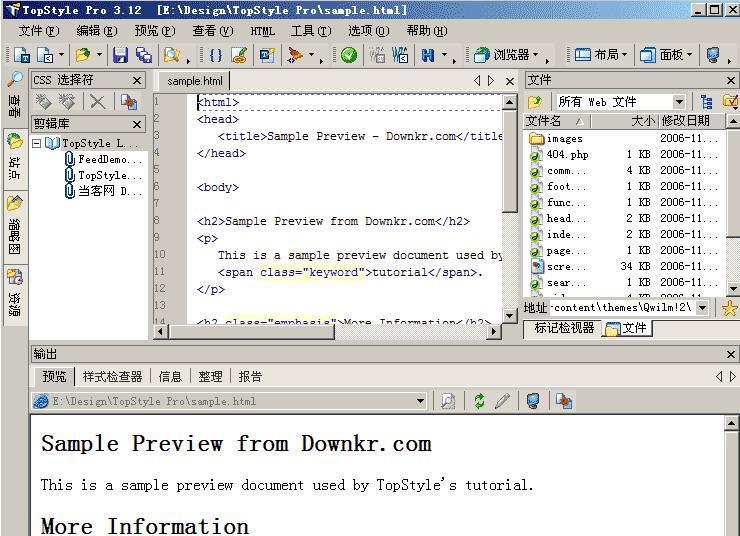The width and height of the screenshot is (740, 536).
Task: Click the save all files icon
Action: pos(144,55)
